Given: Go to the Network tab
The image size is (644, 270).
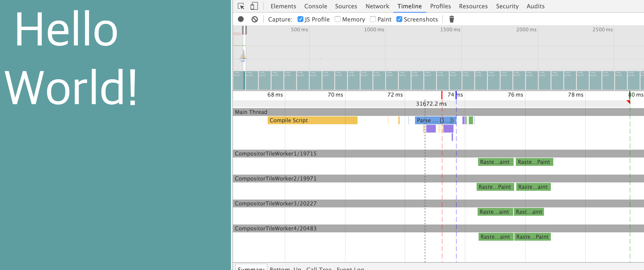Looking at the screenshot, I should 377,6.
